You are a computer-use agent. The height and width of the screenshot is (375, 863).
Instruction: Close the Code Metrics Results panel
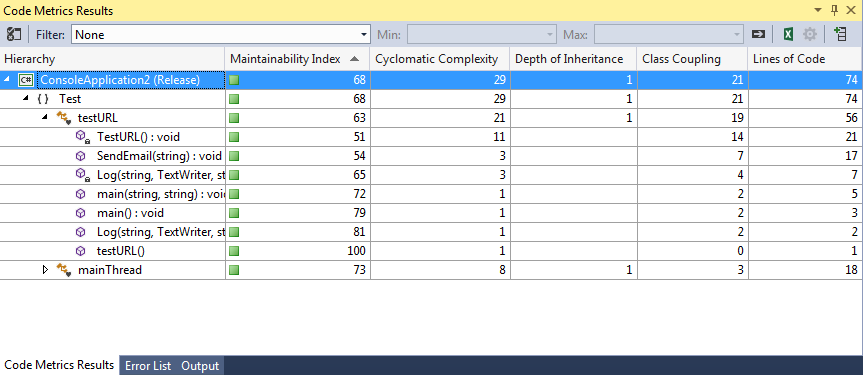tap(851, 10)
